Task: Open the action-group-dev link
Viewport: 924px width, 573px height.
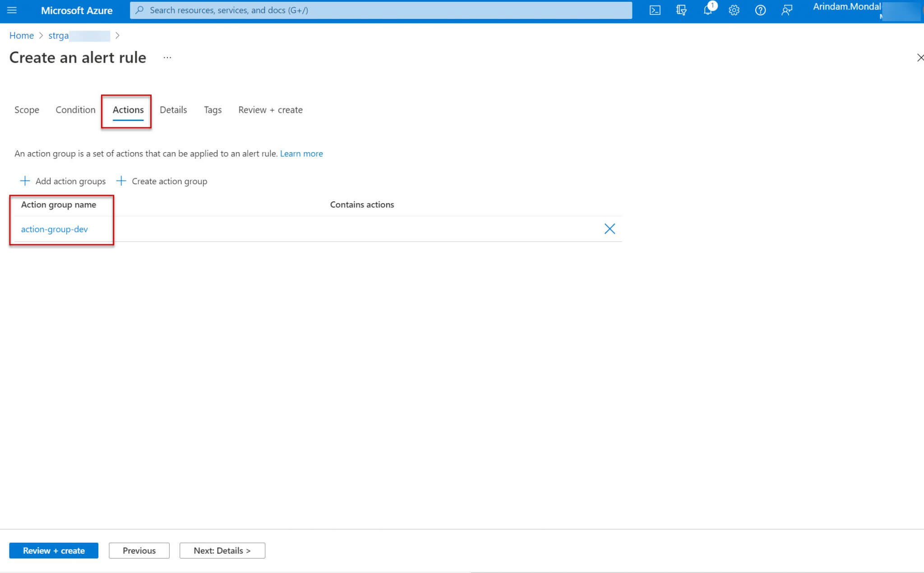Action: pyautogui.click(x=54, y=229)
